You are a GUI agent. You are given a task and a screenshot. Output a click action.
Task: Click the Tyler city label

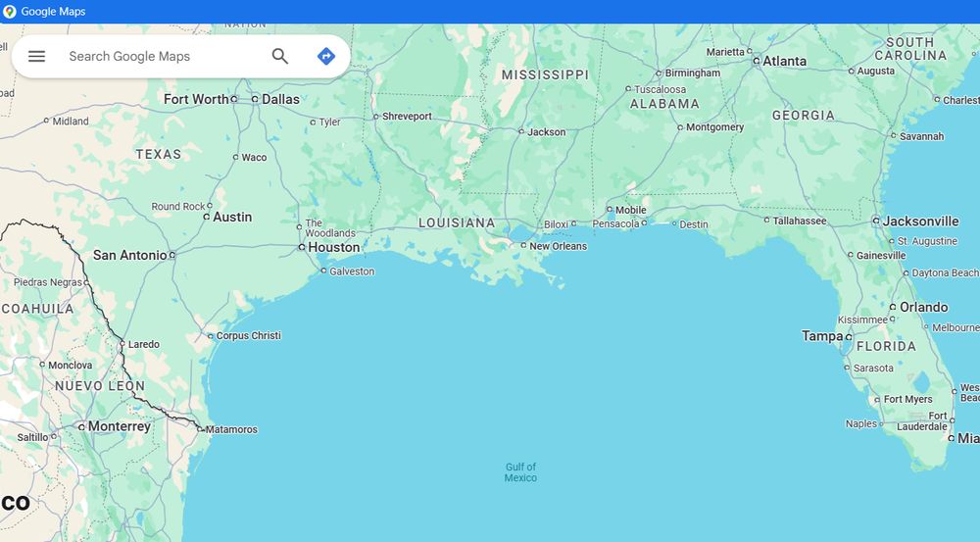coord(330,123)
